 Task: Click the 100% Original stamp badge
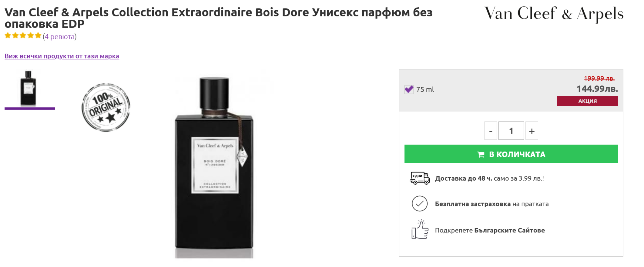point(106,107)
